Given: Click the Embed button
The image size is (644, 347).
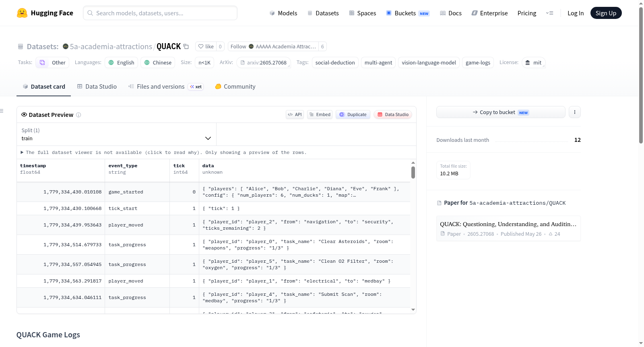Looking at the screenshot, I should coord(320,114).
